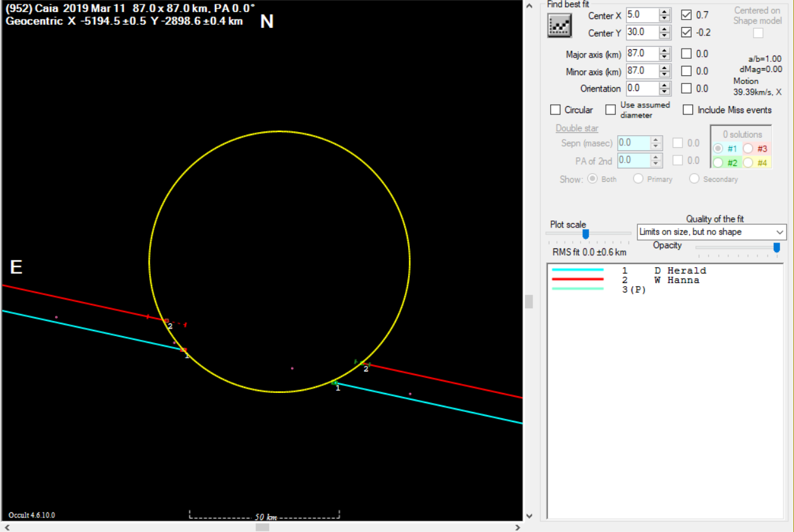Click the a/b=1.00 ratio text
794x532 pixels.
pos(764,59)
